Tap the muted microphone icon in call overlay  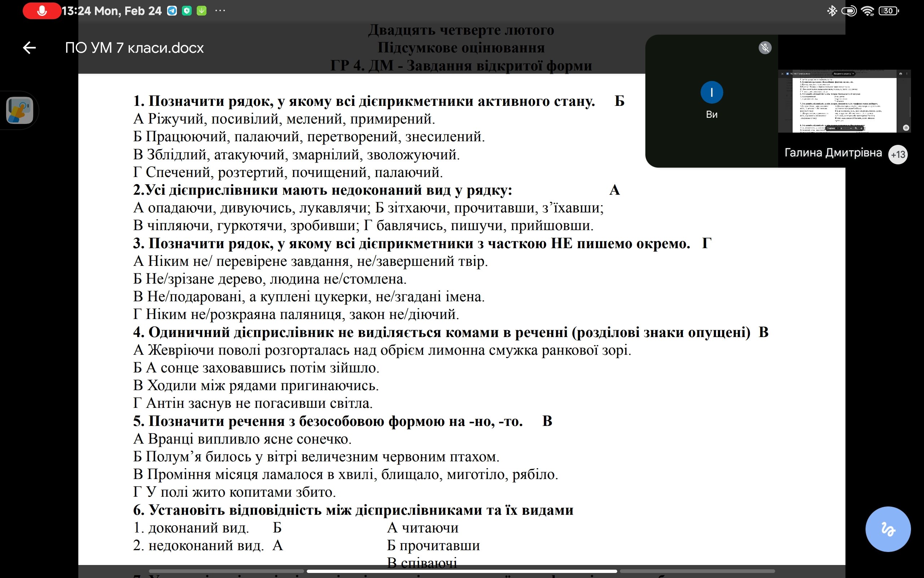(765, 48)
